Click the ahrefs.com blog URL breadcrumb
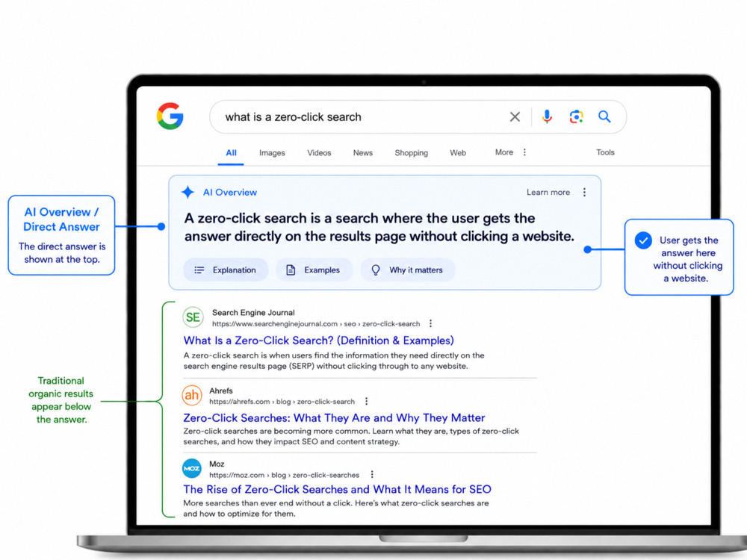 [282, 402]
